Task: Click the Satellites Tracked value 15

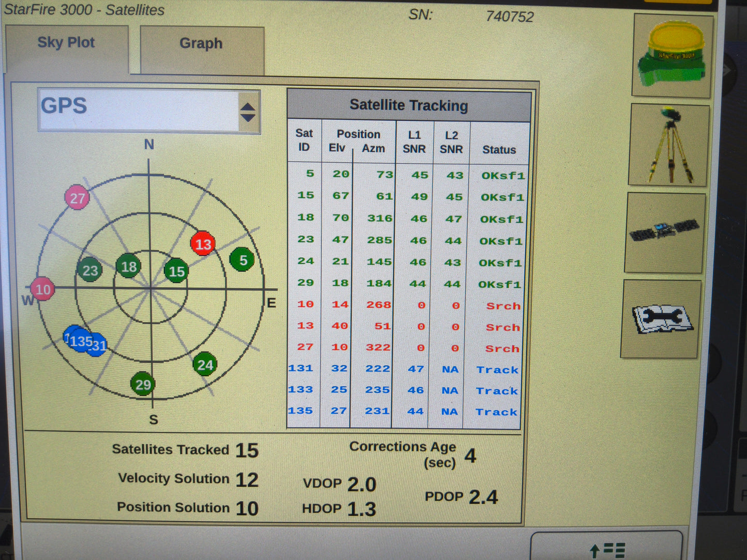Action: coord(247,450)
